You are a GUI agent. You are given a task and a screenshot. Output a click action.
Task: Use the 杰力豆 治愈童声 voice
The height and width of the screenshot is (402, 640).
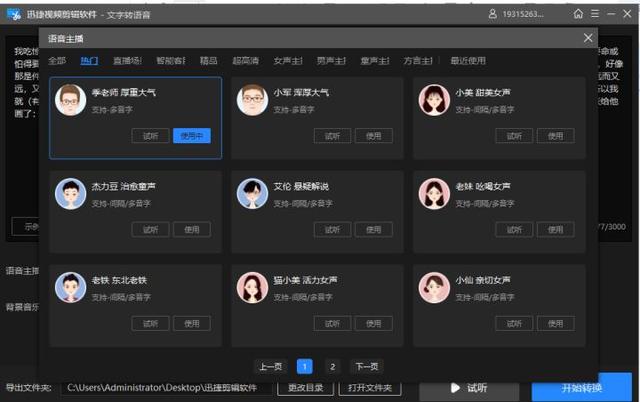tap(192, 229)
